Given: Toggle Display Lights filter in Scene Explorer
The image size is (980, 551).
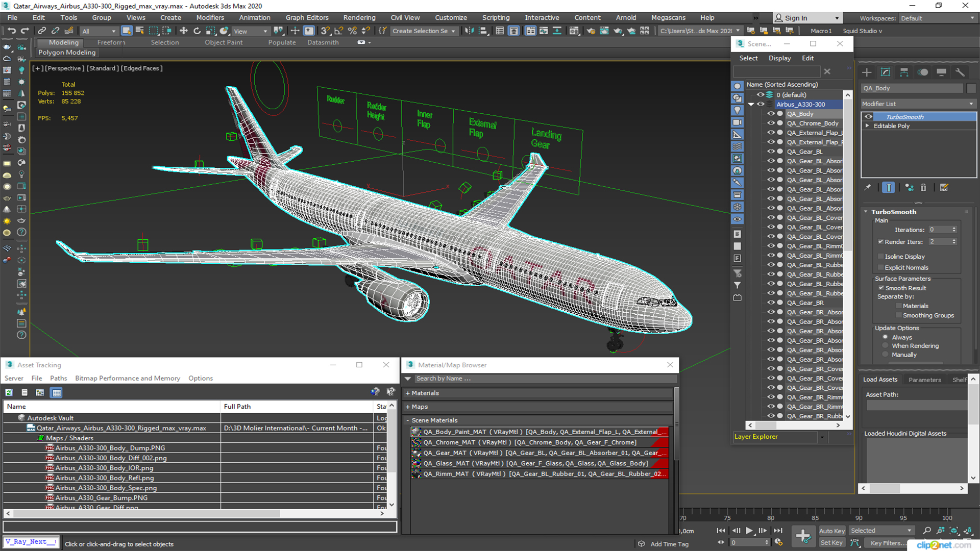Looking at the screenshot, I should (738, 110).
